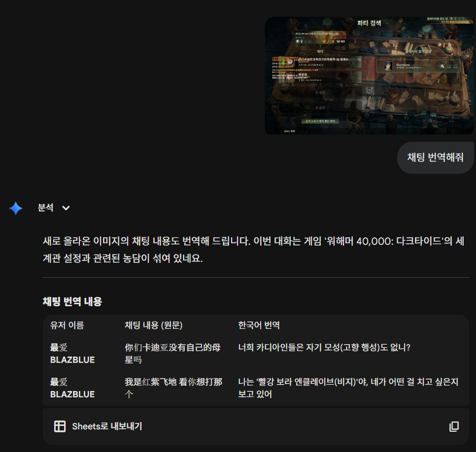Click the 유저 이름 column header
Image resolution: width=476 pixels, height=452 pixels.
(67, 325)
